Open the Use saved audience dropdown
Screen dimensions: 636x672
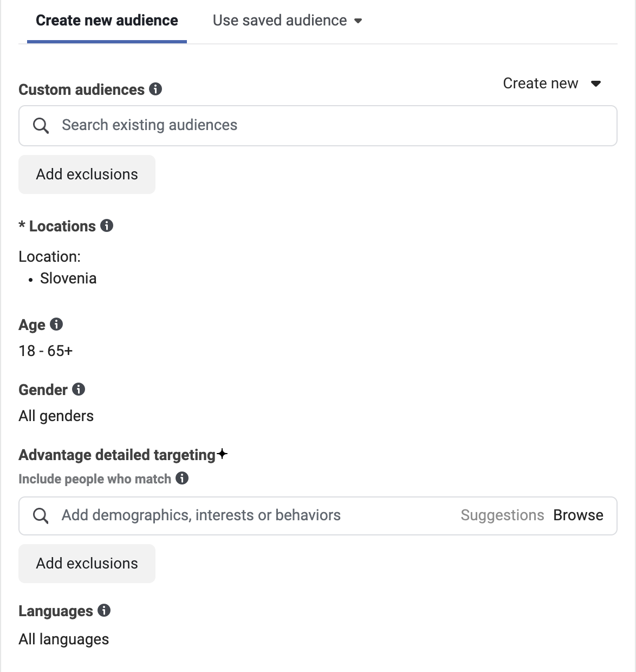[x=287, y=21]
